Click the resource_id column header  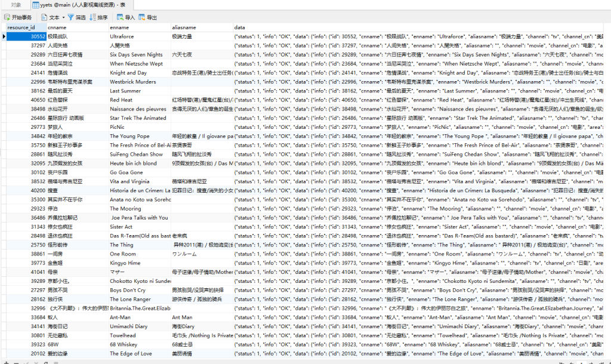click(x=26, y=27)
